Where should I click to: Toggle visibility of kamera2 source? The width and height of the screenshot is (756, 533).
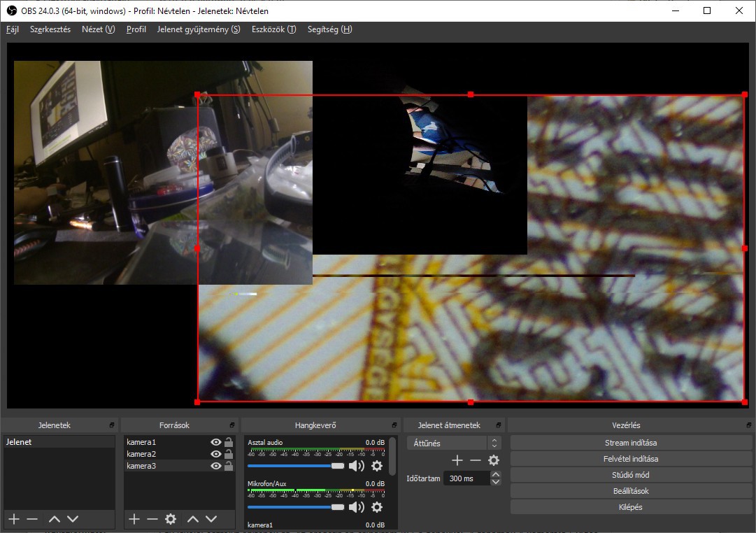(216, 454)
